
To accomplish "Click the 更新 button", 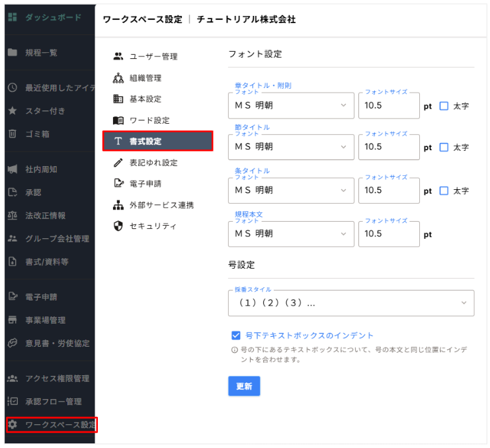I will click(x=244, y=386).
